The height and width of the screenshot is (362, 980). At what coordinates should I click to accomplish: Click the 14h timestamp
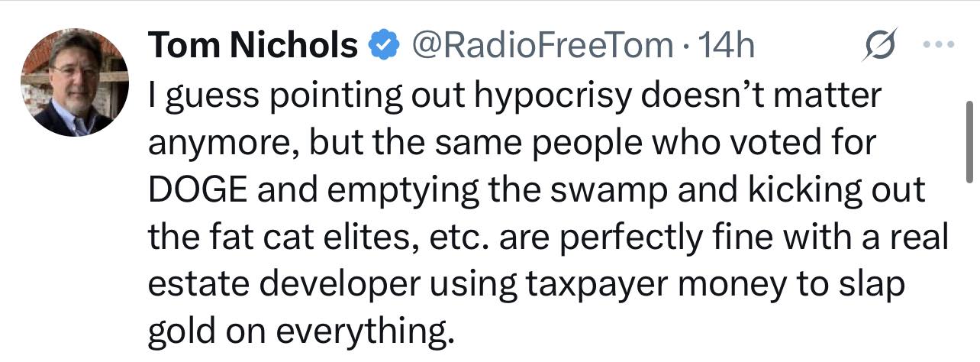coord(728,47)
